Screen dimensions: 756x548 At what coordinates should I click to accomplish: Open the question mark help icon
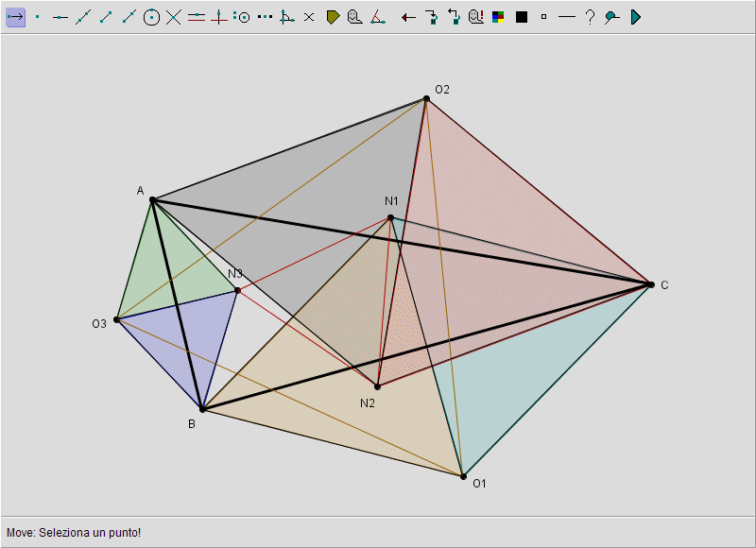point(590,17)
